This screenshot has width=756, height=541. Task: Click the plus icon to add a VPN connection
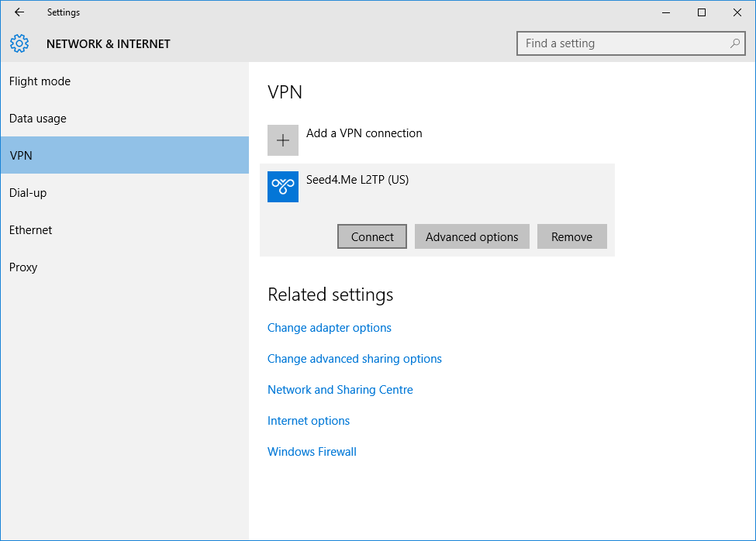coord(282,140)
